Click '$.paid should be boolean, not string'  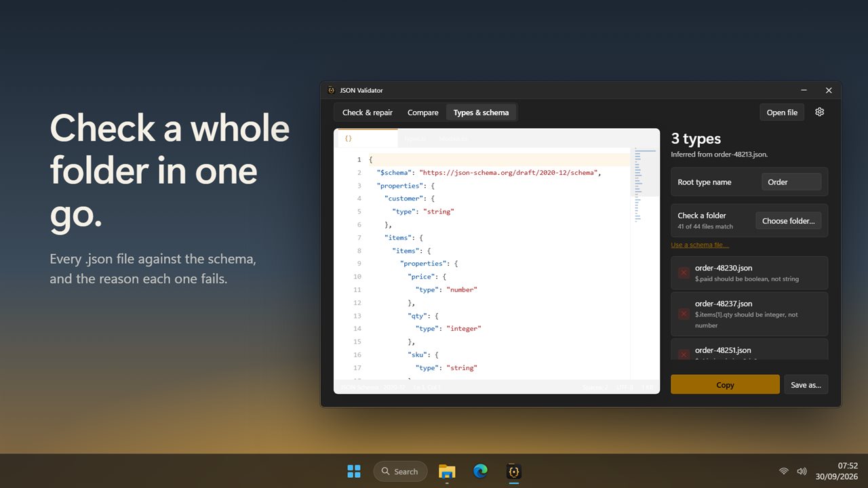coord(747,279)
